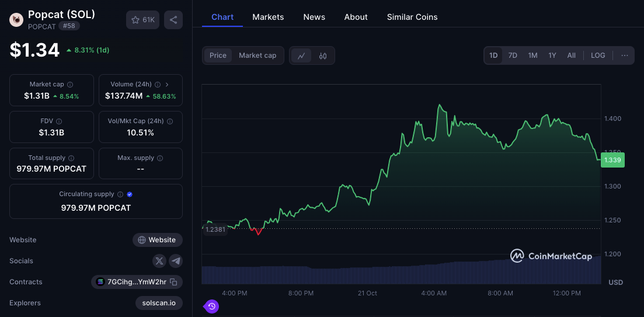Click Circulating supply info icon
Image resolution: width=644 pixels, height=317 pixels.
click(120, 194)
